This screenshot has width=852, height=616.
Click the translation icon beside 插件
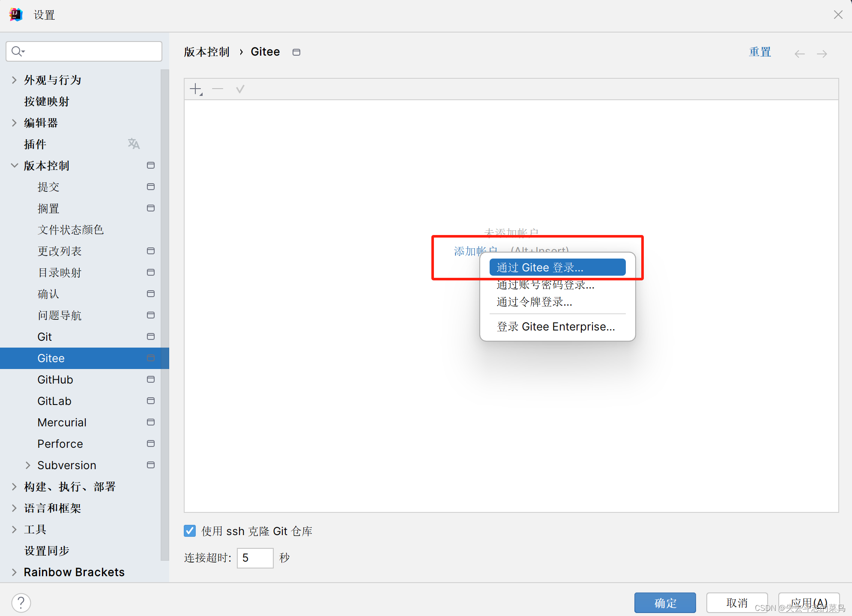click(x=134, y=144)
